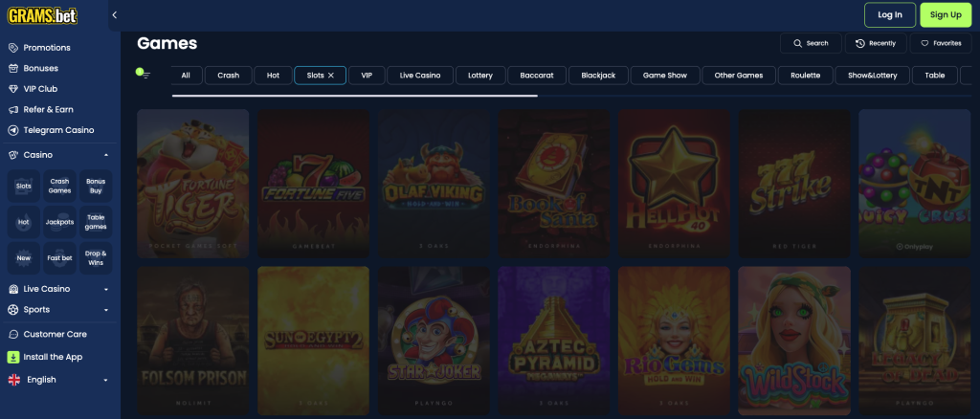Screen dimensions: 980x419
Task: Open the English language dropdown arrow
Action: [x=106, y=381]
